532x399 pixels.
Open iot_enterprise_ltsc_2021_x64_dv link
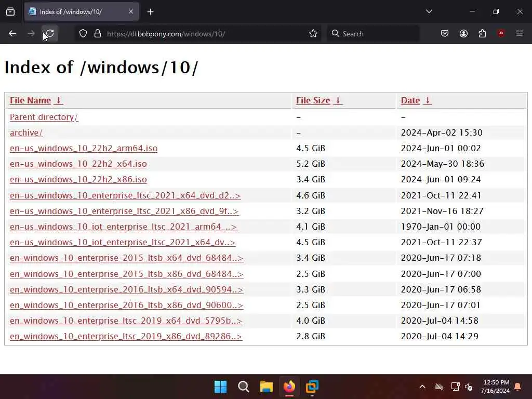pyautogui.click(x=123, y=242)
